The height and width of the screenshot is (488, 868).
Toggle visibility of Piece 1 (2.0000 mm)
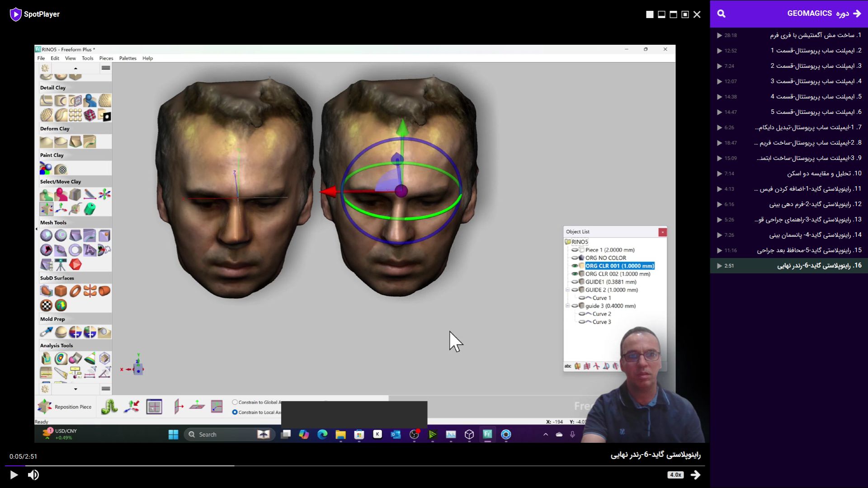click(x=575, y=250)
